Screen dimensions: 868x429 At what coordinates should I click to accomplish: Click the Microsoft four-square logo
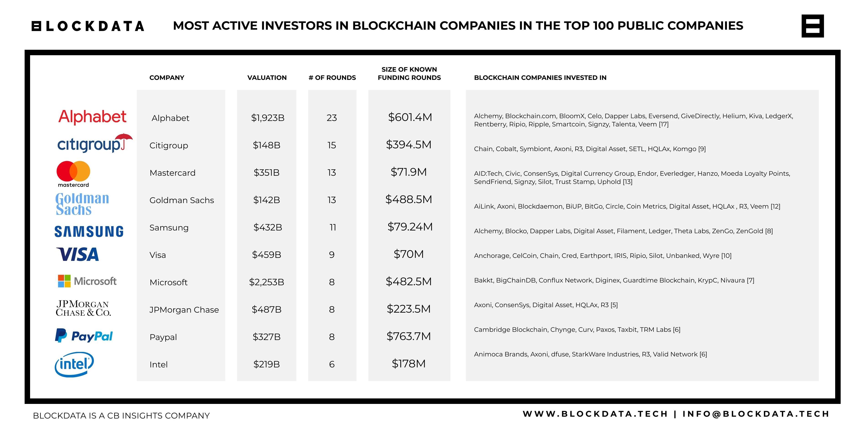click(64, 281)
